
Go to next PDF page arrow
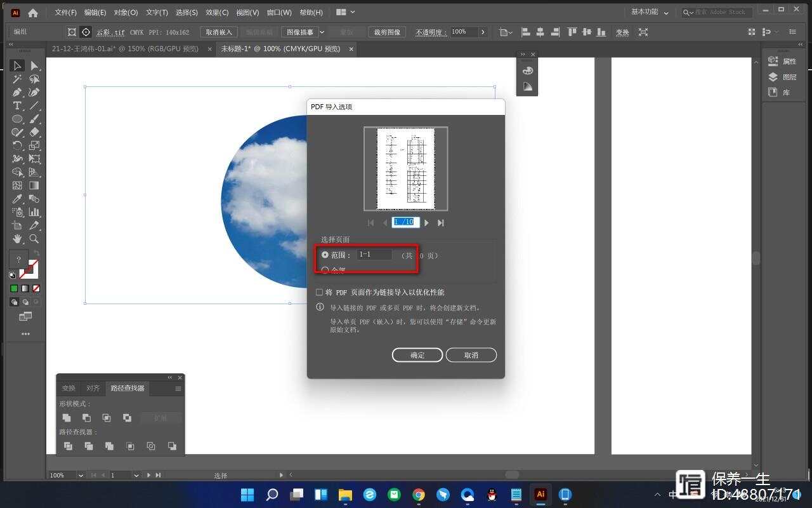click(426, 223)
